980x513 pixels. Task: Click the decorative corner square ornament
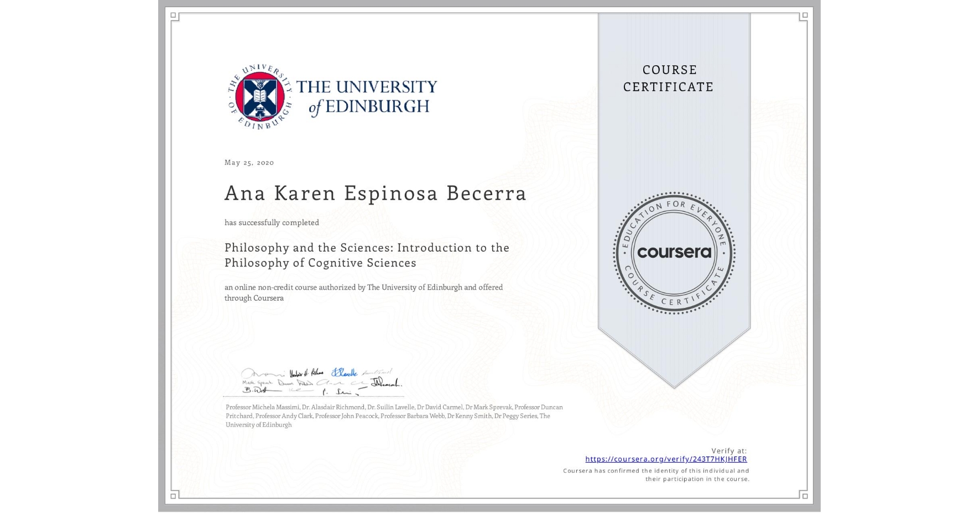coord(173,15)
